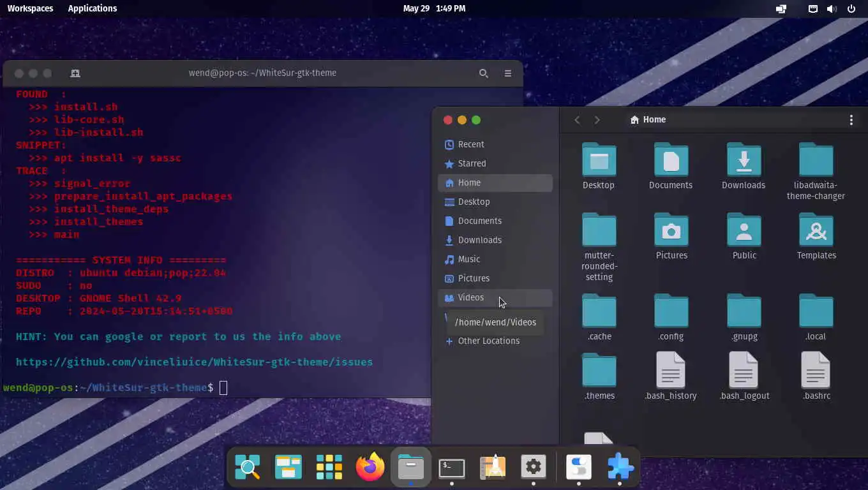Switch to Terminal via the dock icon

[x=452, y=468]
